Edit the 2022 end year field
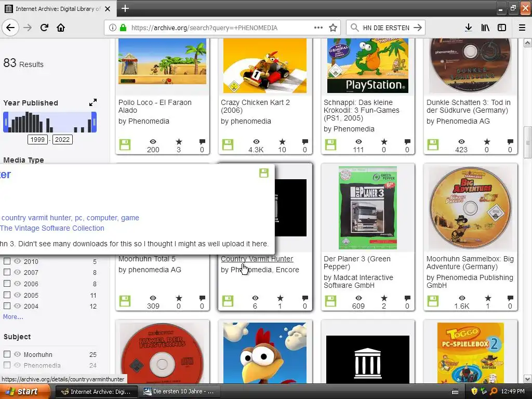Viewport: 532px width, 399px height. pyautogui.click(x=62, y=139)
